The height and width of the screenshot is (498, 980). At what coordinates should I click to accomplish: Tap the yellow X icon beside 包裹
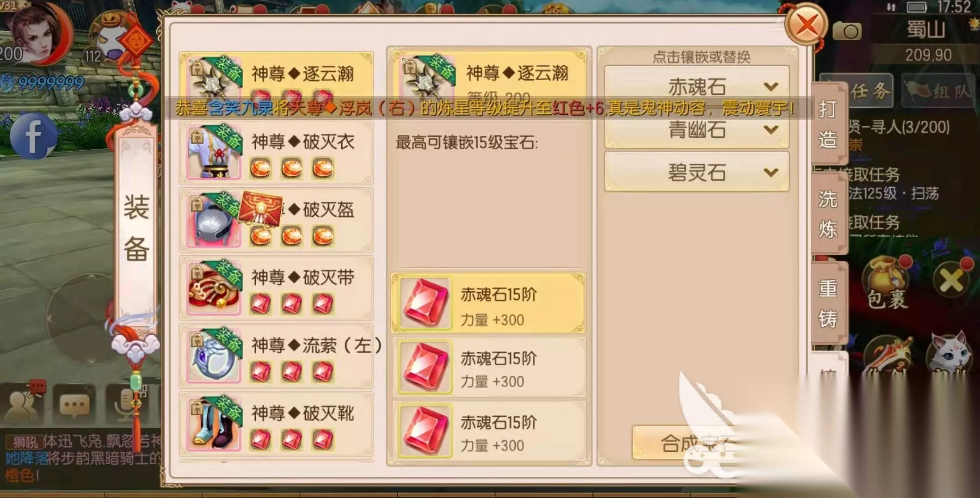[951, 279]
